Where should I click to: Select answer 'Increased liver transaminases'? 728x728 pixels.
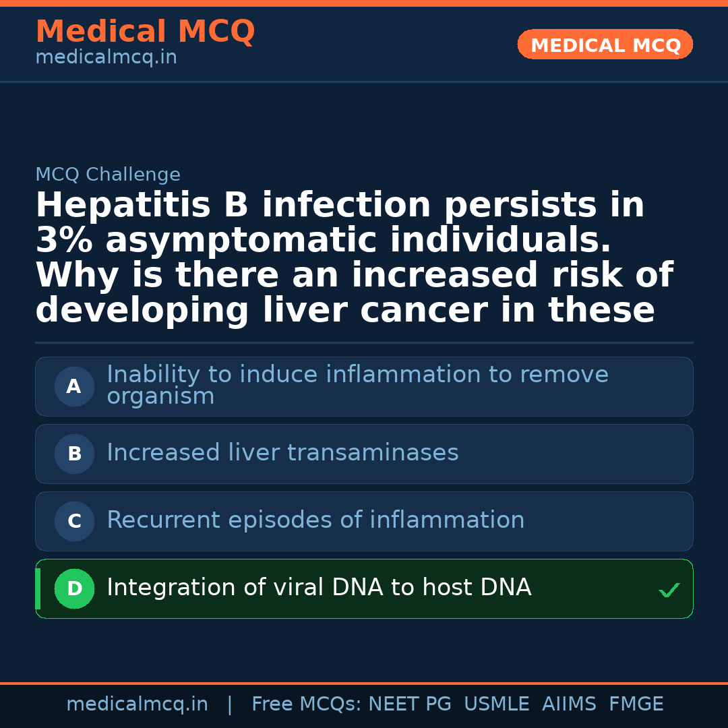click(282, 453)
